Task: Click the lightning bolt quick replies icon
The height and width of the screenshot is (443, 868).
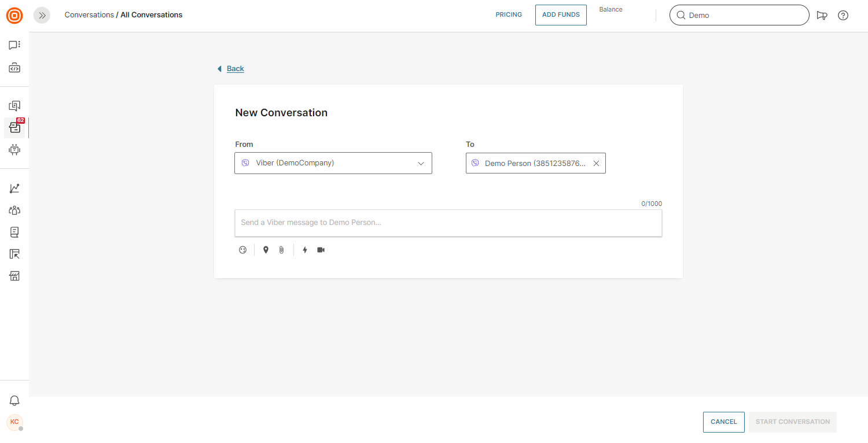Action: tap(305, 250)
